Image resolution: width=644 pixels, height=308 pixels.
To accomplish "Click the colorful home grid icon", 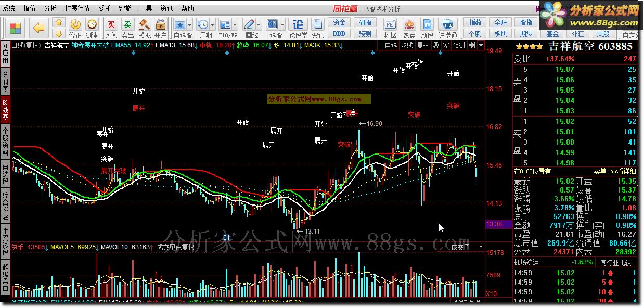I will point(15,28).
